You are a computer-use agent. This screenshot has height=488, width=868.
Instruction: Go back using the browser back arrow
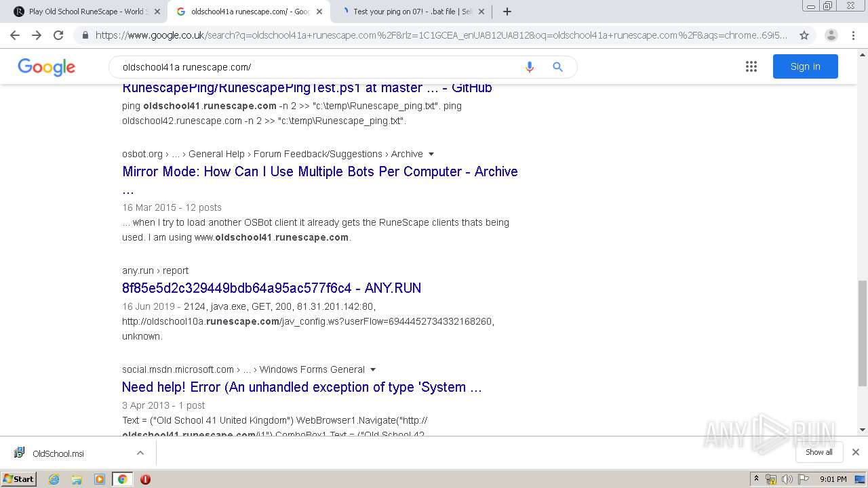(x=15, y=35)
